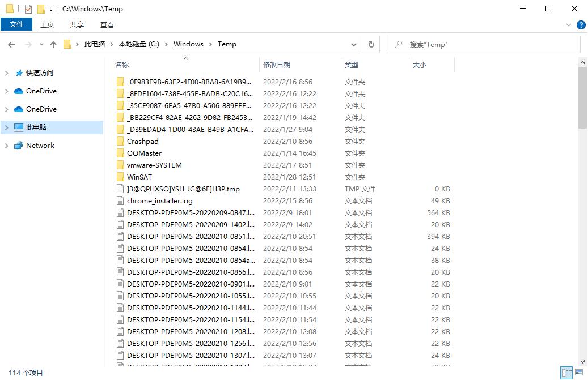Switch to details view layout
The image size is (588, 380).
(x=566, y=373)
